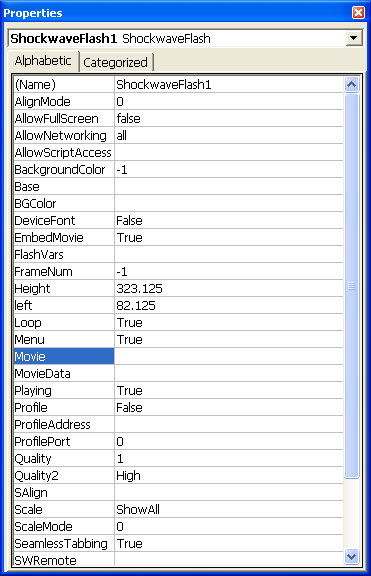Select the ProfilePort property
The image size is (371, 576).
coord(64,442)
